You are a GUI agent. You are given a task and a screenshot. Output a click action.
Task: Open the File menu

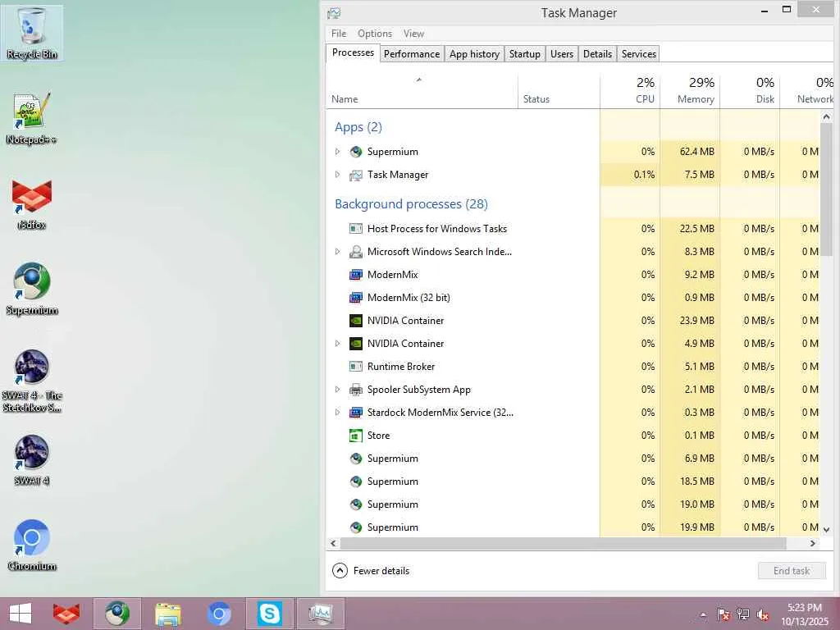click(339, 33)
